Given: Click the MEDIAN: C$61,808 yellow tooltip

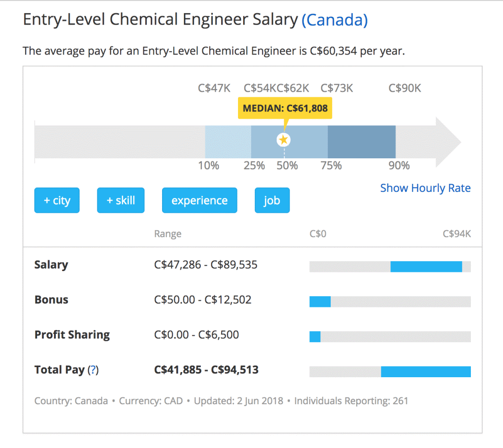Looking at the screenshot, I should pos(285,109).
